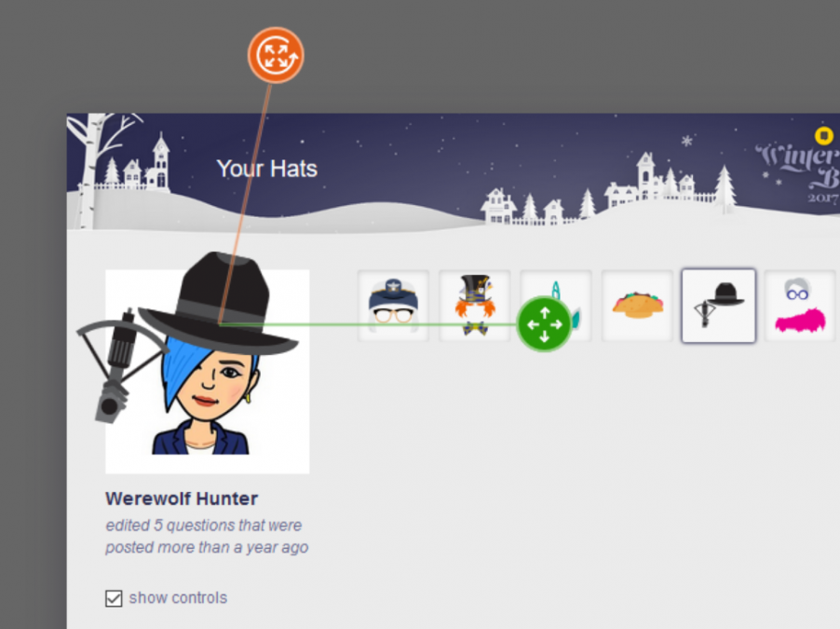This screenshot has height=629, width=840.
Task: Choose the mad hatter top hat
Action: coord(475,307)
